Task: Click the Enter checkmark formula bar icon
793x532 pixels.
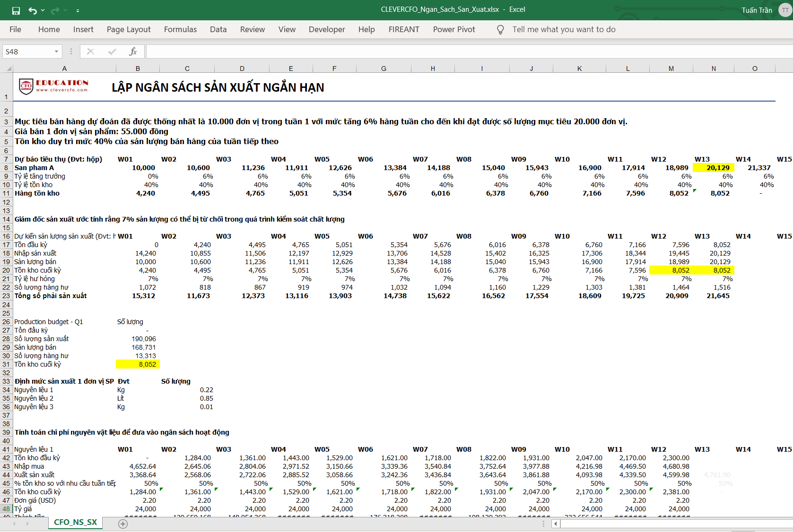Action: (x=112, y=51)
